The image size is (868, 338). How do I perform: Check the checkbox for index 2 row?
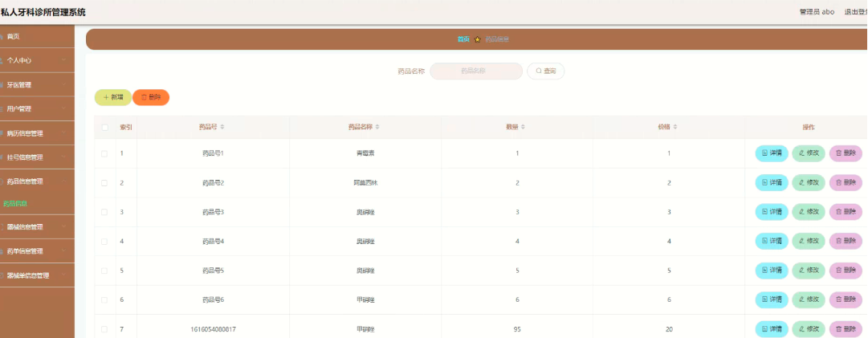[104, 182]
